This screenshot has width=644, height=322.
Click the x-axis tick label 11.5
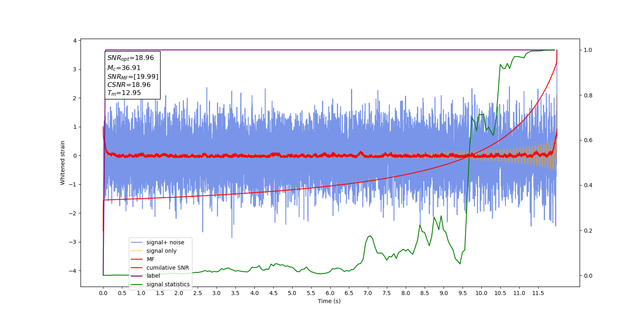coord(538,293)
